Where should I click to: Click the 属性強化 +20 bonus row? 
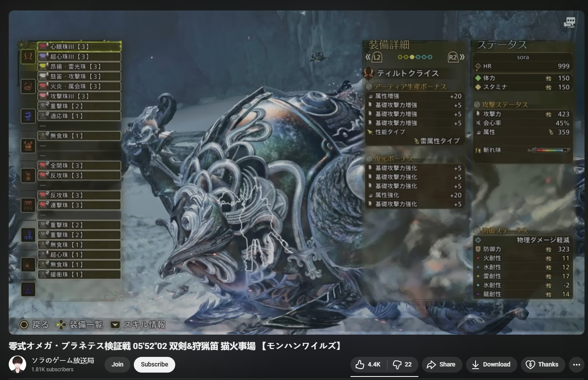[x=415, y=195]
